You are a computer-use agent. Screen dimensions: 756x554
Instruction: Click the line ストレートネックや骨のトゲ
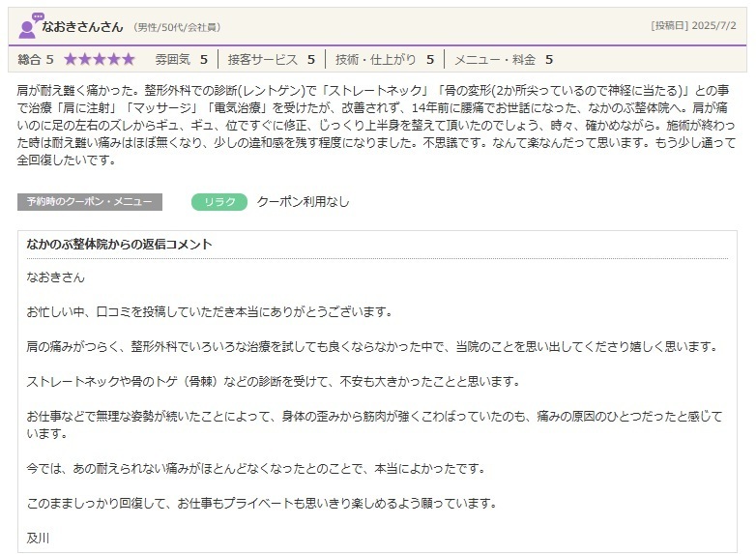(x=275, y=381)
